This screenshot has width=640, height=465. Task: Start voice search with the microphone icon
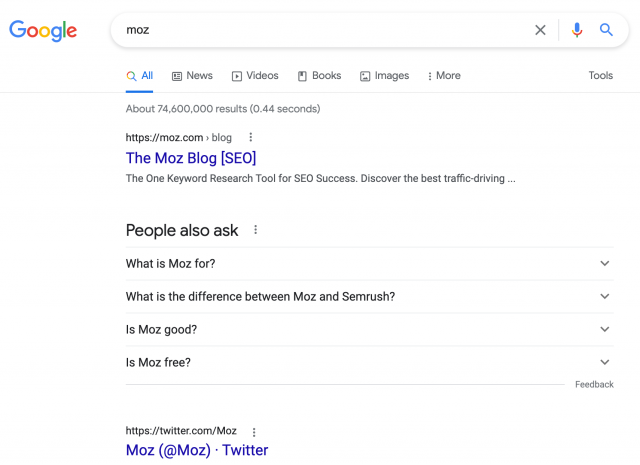point(577,30)
